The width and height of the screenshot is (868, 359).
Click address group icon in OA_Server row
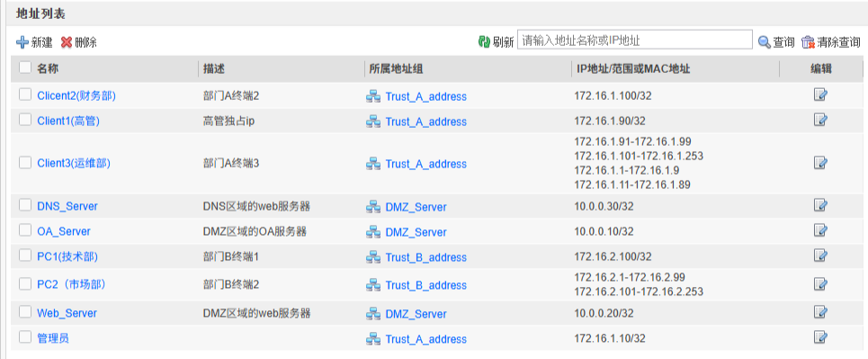coord(373,232)
